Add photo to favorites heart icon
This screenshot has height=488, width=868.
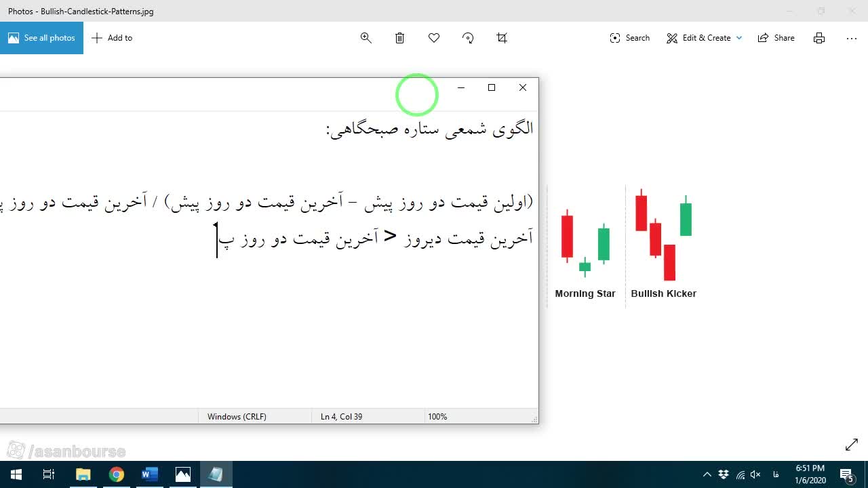[434, 38]
